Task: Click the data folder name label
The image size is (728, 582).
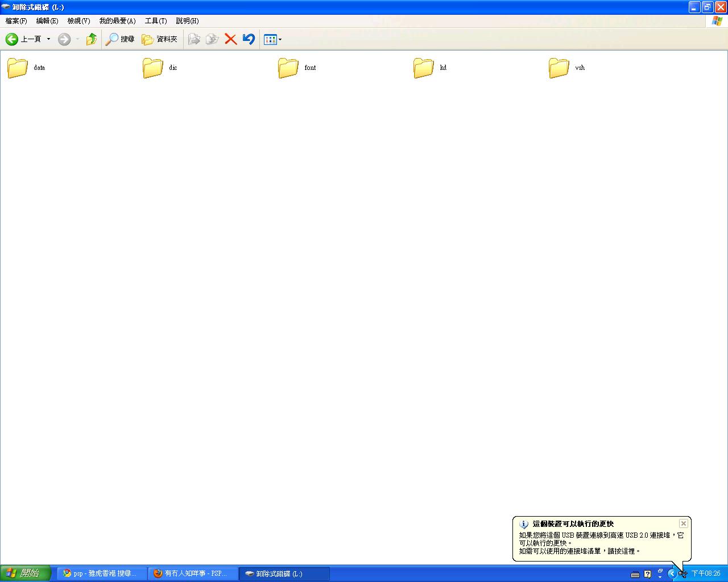Action: (39, 68)
